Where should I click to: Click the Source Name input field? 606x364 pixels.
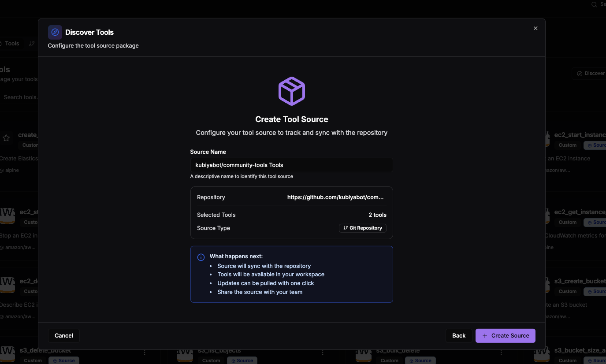tap(291, 165)
